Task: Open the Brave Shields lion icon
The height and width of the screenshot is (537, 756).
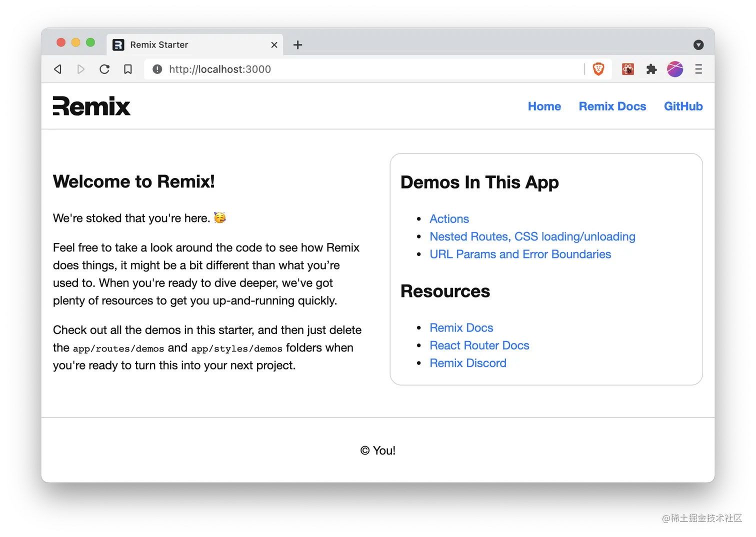Action: [598, 69]
